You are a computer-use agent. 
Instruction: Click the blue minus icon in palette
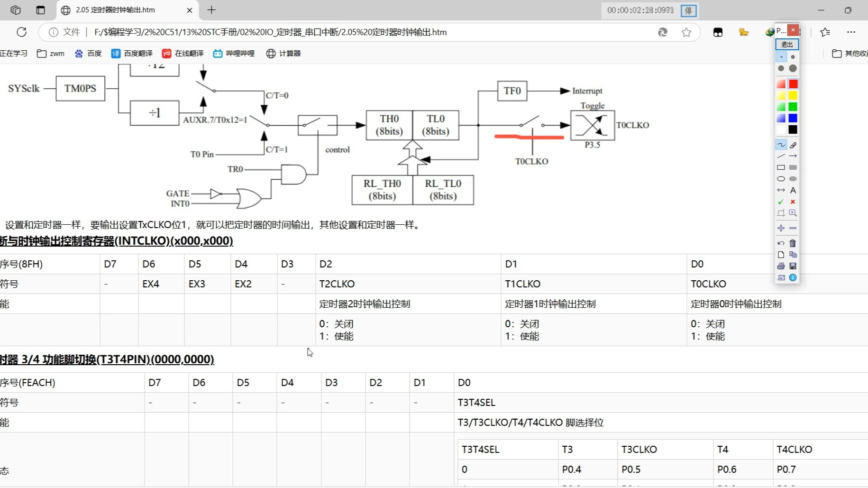click(793, 228)
